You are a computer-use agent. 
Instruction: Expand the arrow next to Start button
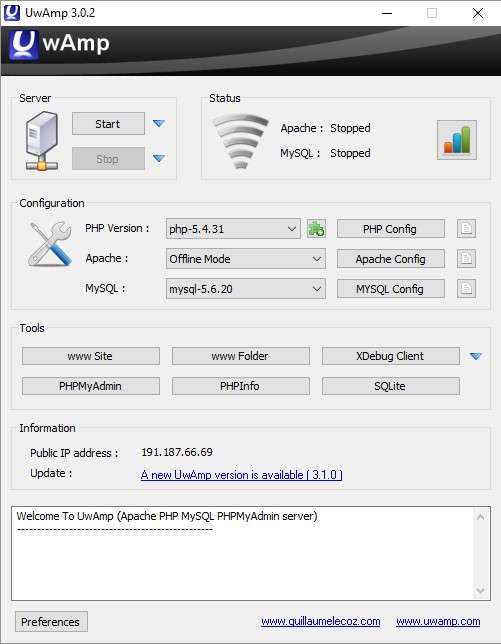tap(159, 123)
